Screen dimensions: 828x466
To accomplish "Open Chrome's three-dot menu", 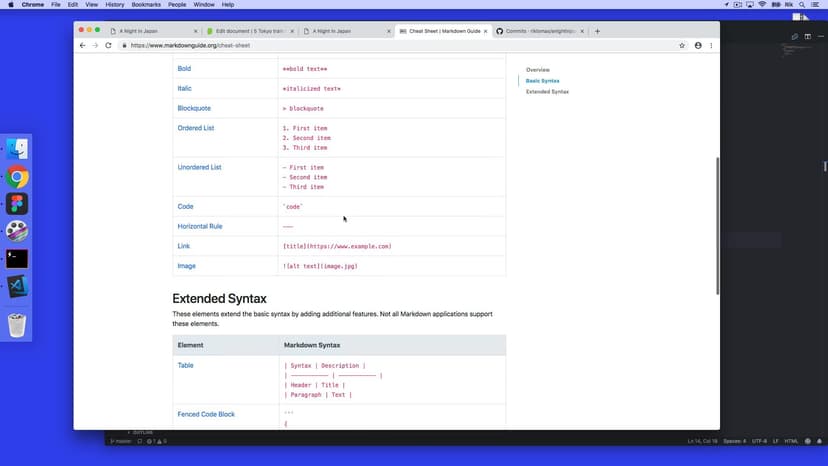I will pos(711,45).
